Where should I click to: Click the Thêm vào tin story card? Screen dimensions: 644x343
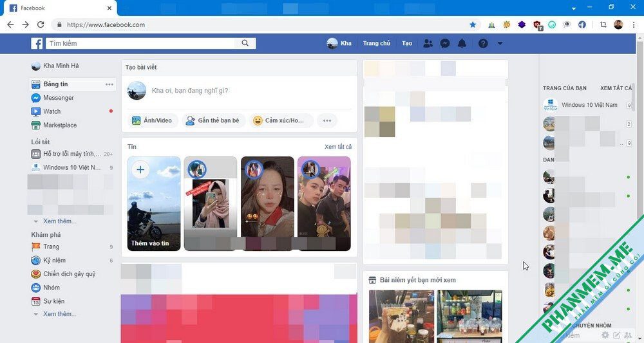click(x=154, y=203)
